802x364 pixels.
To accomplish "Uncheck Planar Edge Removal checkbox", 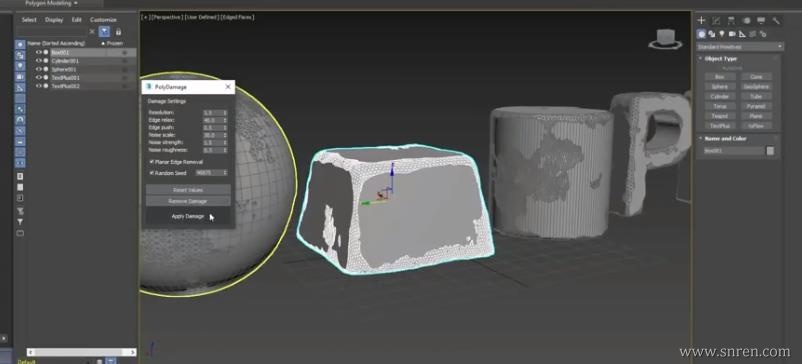I will pos(151,162).
